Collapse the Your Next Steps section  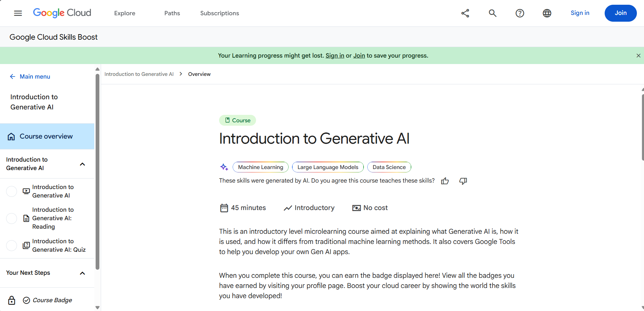(x=82, y=273)
